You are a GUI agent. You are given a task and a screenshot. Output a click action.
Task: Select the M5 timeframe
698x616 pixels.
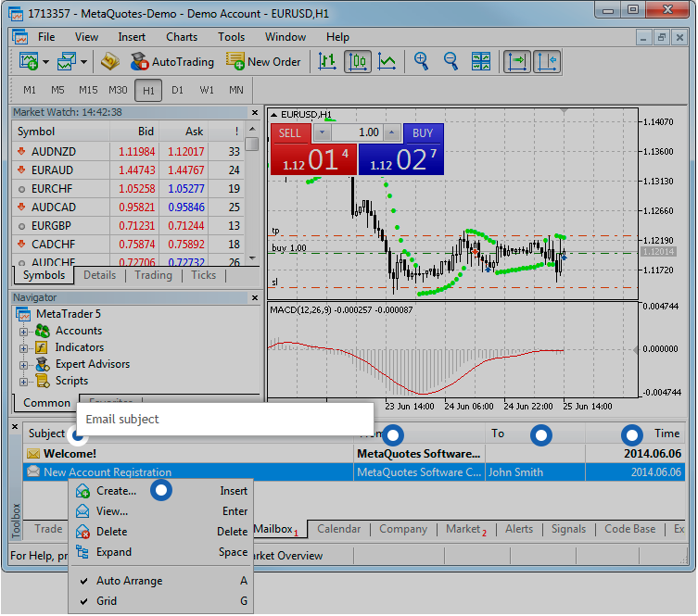(x=57, y=90)
